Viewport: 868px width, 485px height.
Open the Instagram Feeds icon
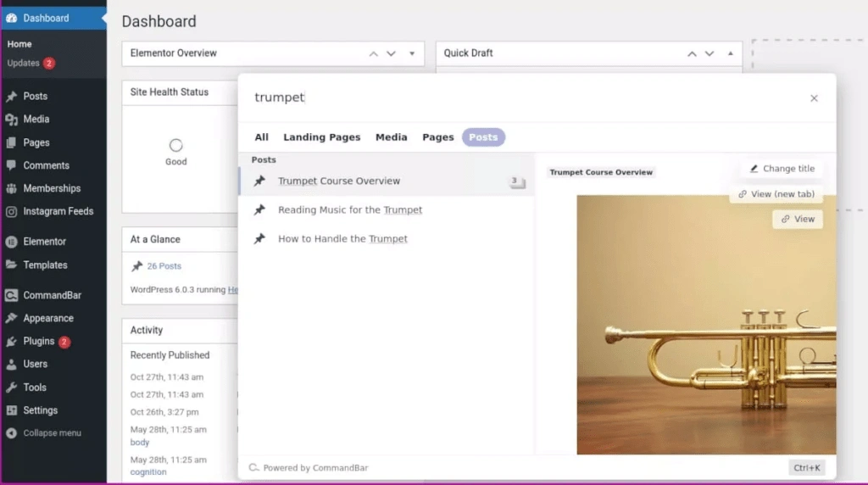tap(12, 212)
